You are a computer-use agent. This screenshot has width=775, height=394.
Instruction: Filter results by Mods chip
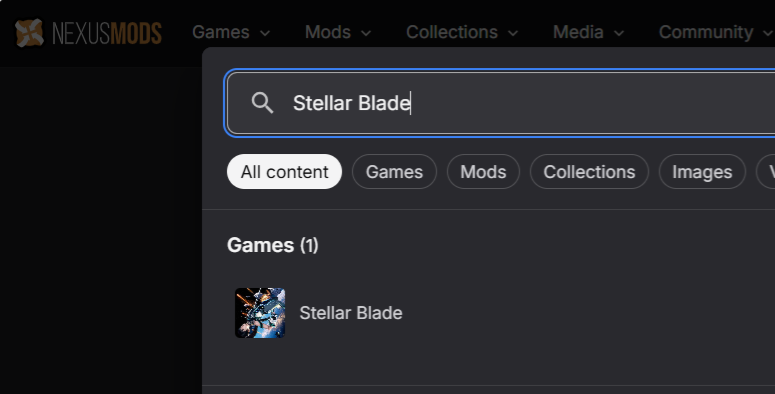tap(483, 172)
